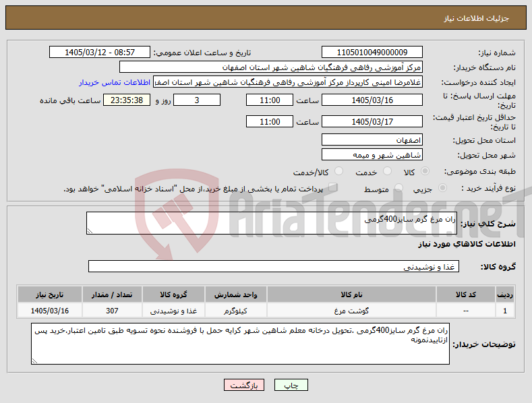This screenshot has height=403, width=532.
Task: Click the گروه کالا field غذا و نوشیدنی
Action: [274, 267]
